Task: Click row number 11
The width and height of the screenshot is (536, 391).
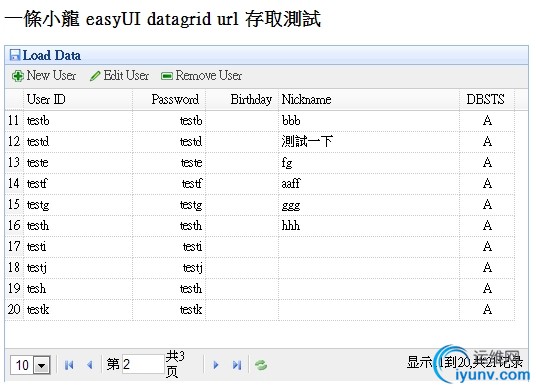Action: (x=14, y=121)
